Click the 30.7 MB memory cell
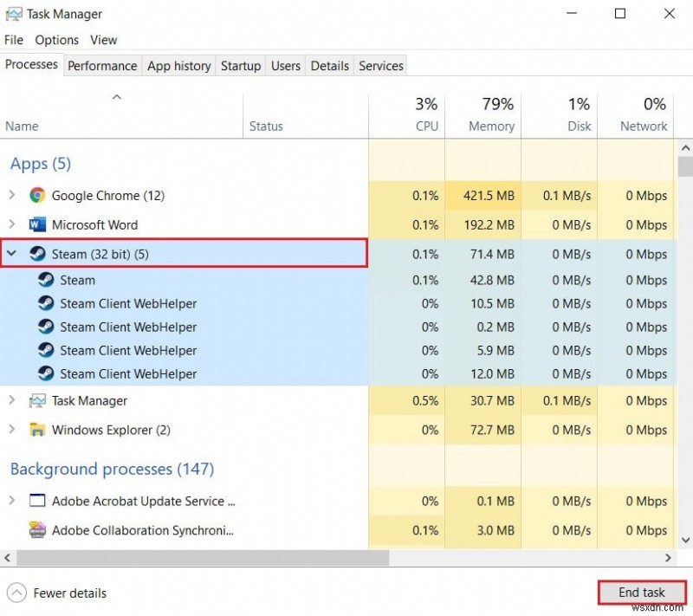The image size is (693, 616). [483, 401]
